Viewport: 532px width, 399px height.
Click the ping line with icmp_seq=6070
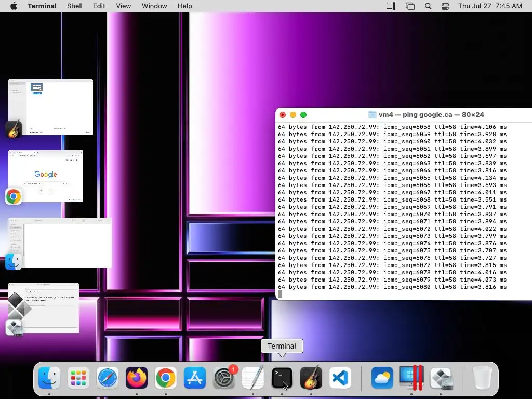click(392, 214)
